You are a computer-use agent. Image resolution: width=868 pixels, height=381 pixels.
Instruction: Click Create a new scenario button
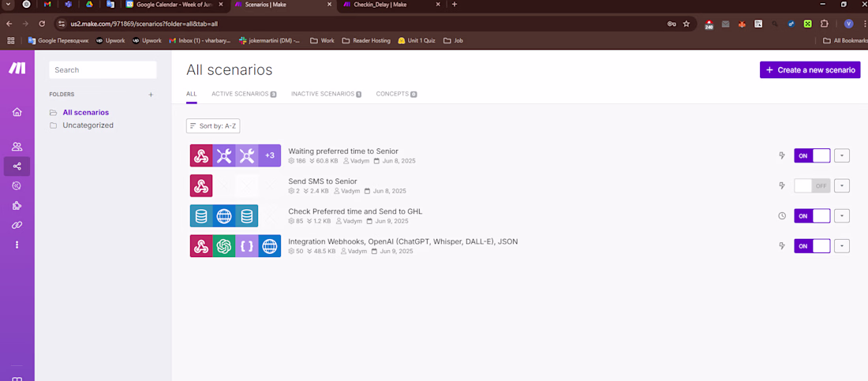[810, 70]
